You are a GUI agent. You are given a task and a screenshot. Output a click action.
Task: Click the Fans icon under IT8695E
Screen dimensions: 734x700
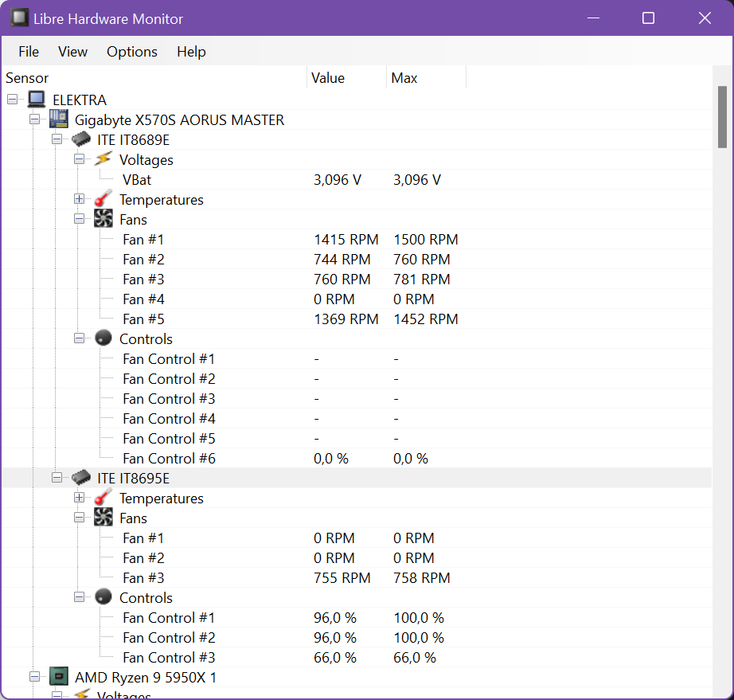pos(103,518)
